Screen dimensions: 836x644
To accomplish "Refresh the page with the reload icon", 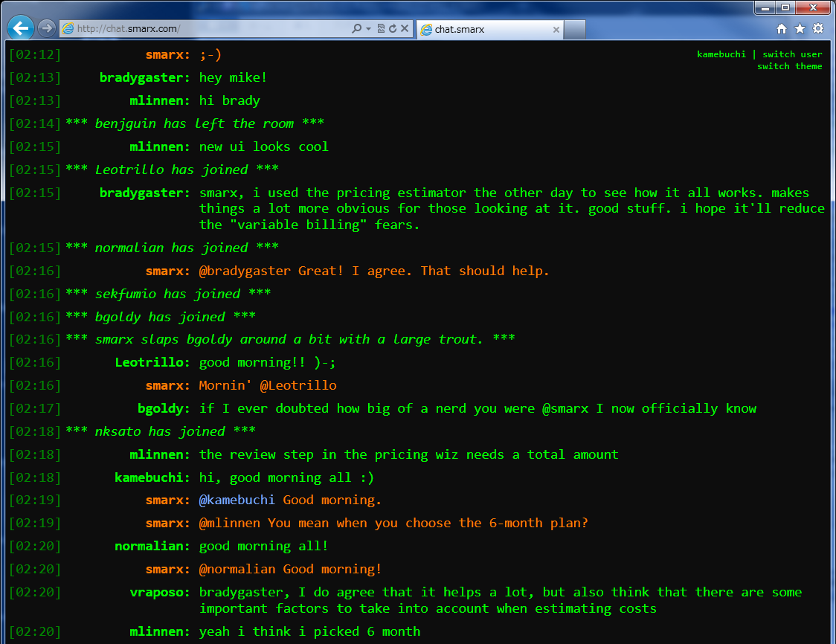I will point(393,29).
